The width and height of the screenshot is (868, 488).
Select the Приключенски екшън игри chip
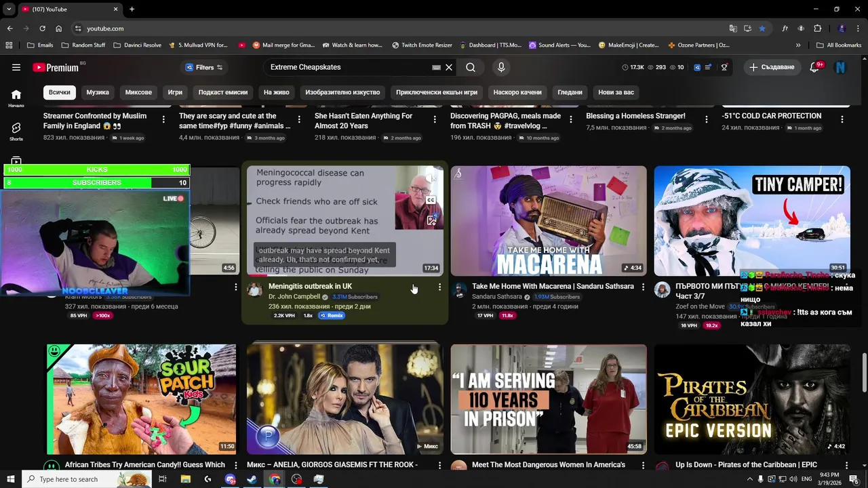(x=437, y=92)
